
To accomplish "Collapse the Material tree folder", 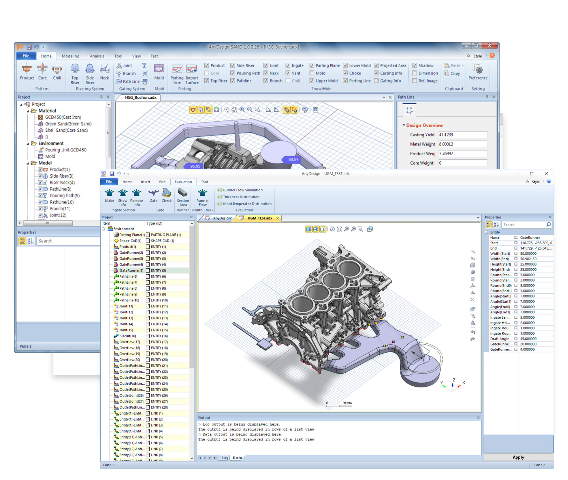I will point(28,111).
